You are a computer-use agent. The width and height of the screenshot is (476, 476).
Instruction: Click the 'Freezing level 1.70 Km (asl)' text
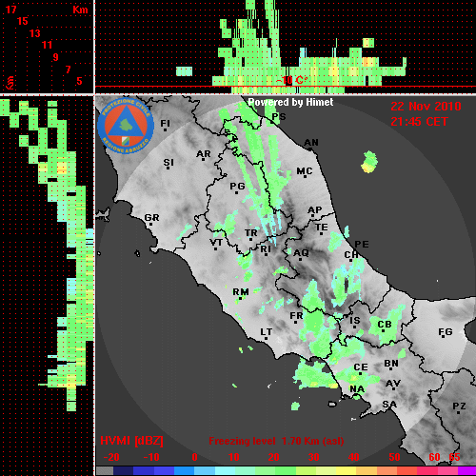(x=276, y=441)
